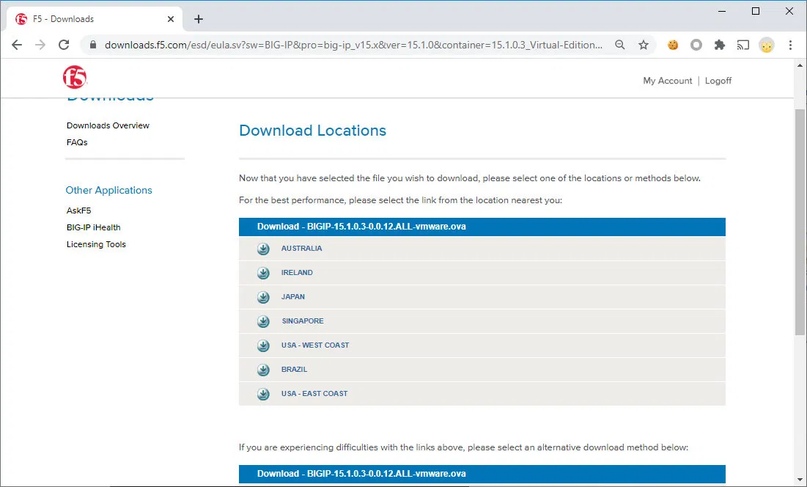Screen dimensions: 807x487
Task: Reload the page with the refresh icon
Action: [x=64, y=45]
